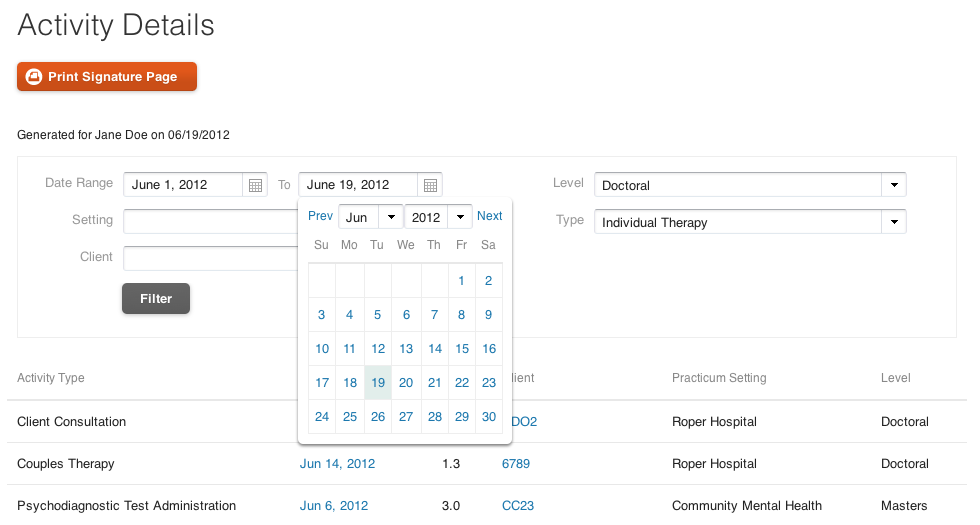Open the Jun 6, 2012 date link
Viewport: 980px width, 525px height.
pyautogui.click(x=334, y=506)
